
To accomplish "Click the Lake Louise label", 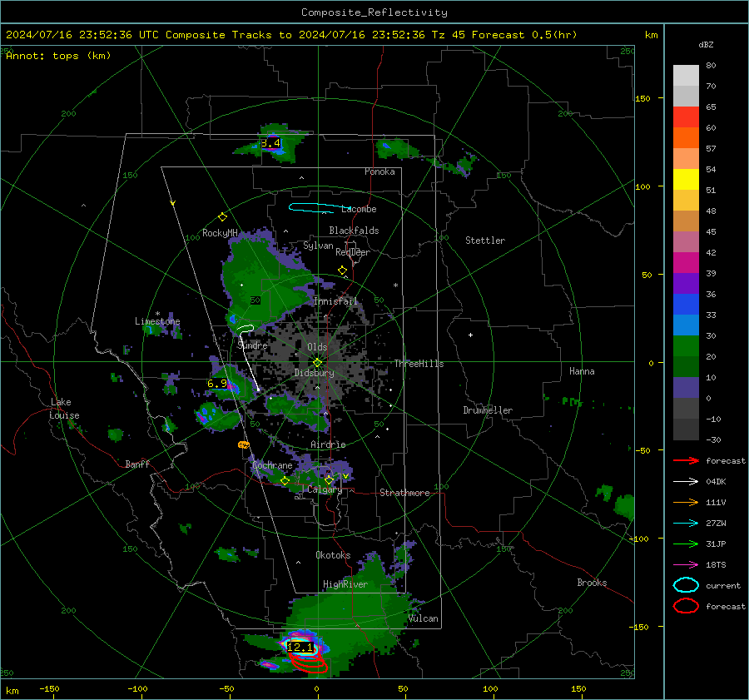I will pos(64,409).
